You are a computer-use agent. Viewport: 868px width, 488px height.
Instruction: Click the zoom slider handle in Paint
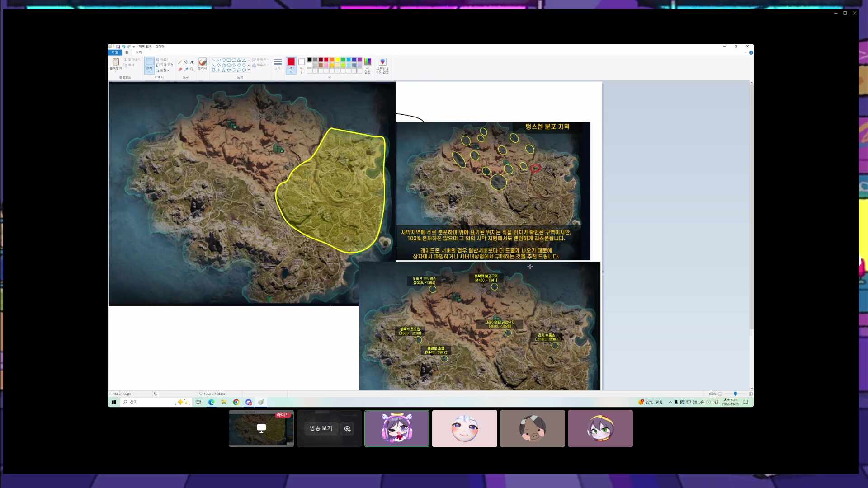pyautogui.click(x=736, y=394)
